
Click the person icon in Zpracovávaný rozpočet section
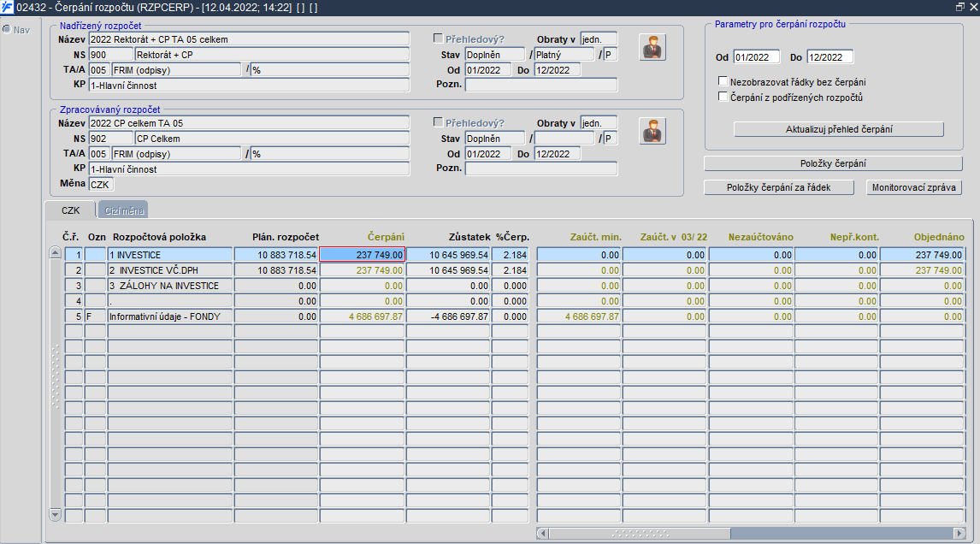click(652, 132)
